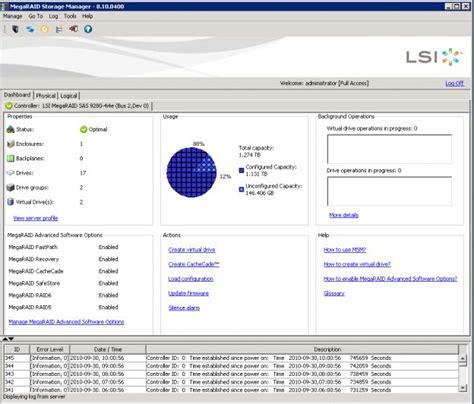Click the Virtual Drive(s) cylinder icon
Screen dimensions: 474x404
[11, 202]
